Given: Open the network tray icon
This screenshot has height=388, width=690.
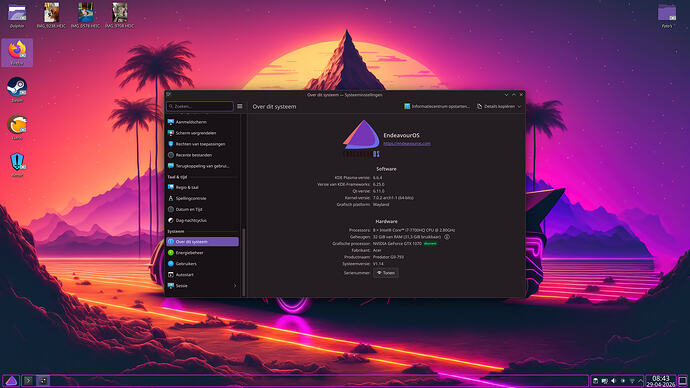Looking at the screenshot, I should click(x=632, y=381).
